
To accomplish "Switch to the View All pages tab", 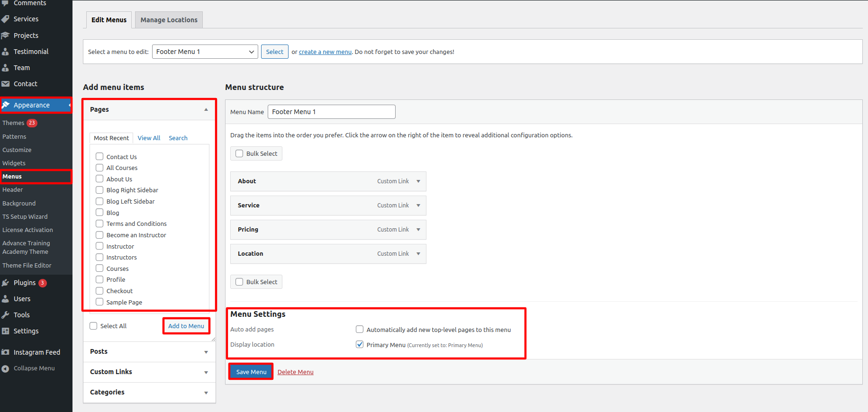I will [149, 138].
